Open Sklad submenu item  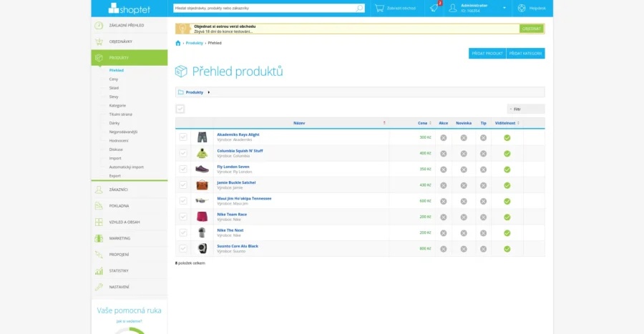point(114,88)
